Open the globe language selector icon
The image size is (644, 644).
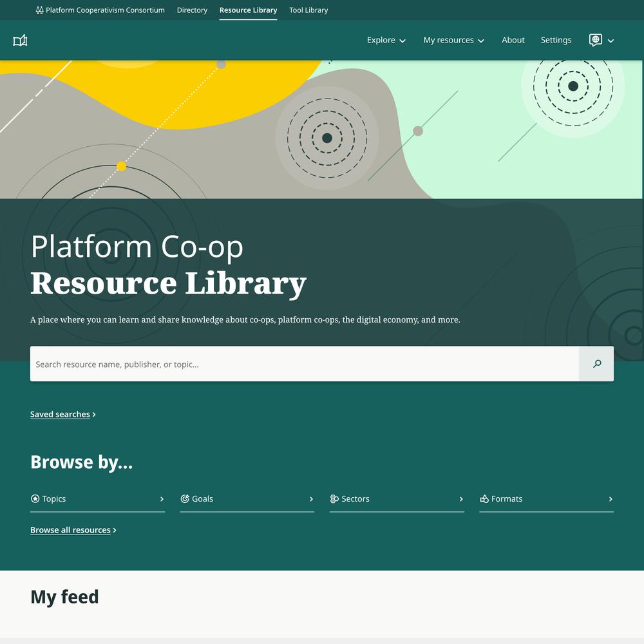pos(595,40)
